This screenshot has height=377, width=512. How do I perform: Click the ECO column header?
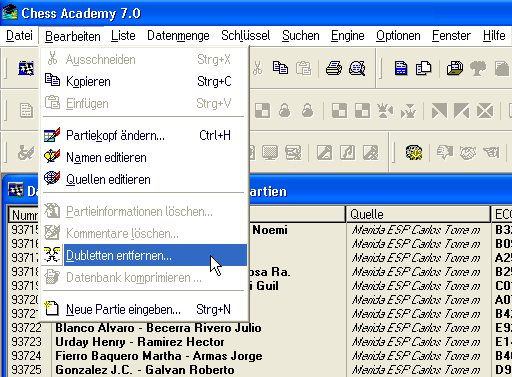click(502, 214)
